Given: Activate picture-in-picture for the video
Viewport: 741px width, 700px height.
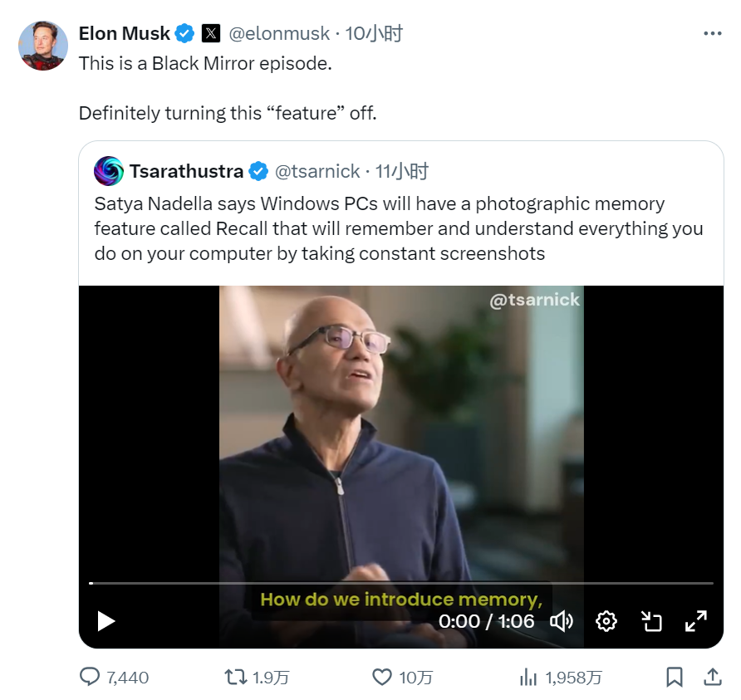Looking at the screenshot, I should [652, 621].
